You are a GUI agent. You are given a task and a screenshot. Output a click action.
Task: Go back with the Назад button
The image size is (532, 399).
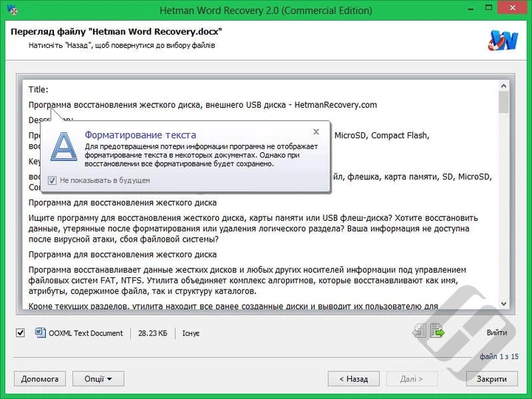[353, 378]
